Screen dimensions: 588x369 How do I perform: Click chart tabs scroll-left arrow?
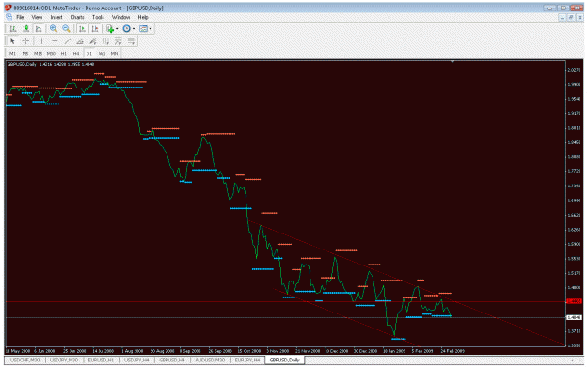572,361
